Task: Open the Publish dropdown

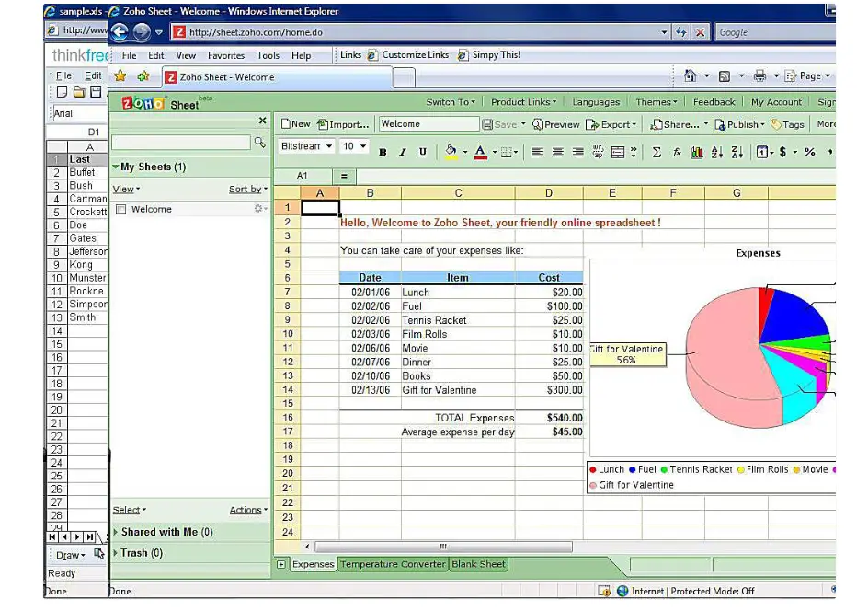Action: [739, 124]
